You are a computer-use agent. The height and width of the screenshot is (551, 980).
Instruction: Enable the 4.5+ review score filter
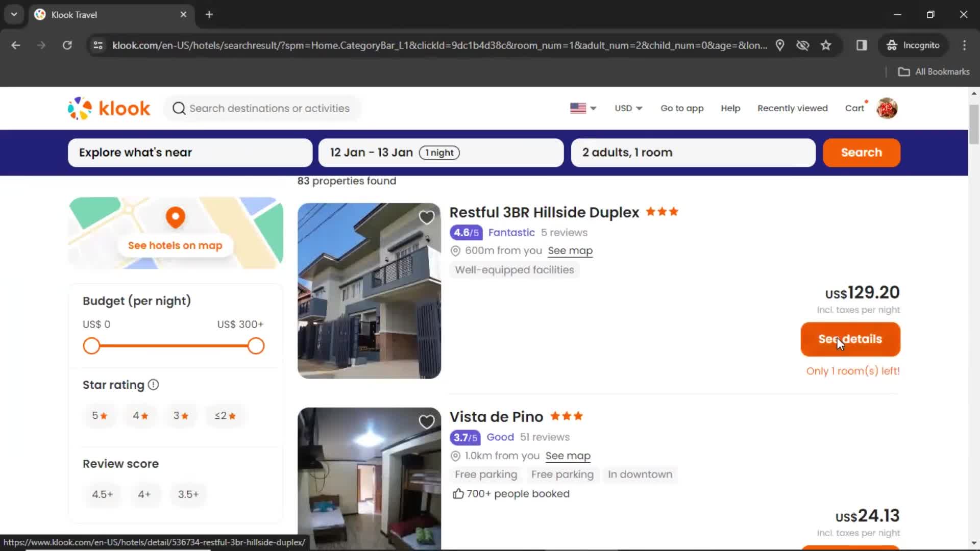click(x=102, y=494)
